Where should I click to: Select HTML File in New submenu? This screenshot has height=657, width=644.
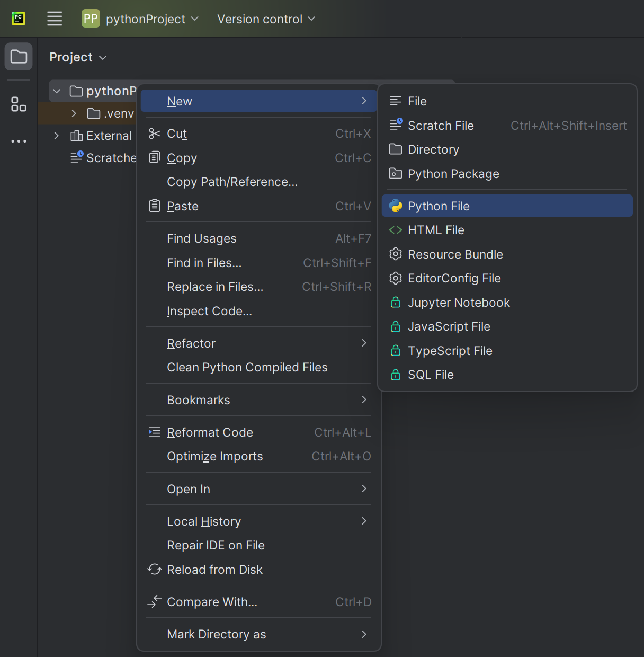click(x=435, y=230)
